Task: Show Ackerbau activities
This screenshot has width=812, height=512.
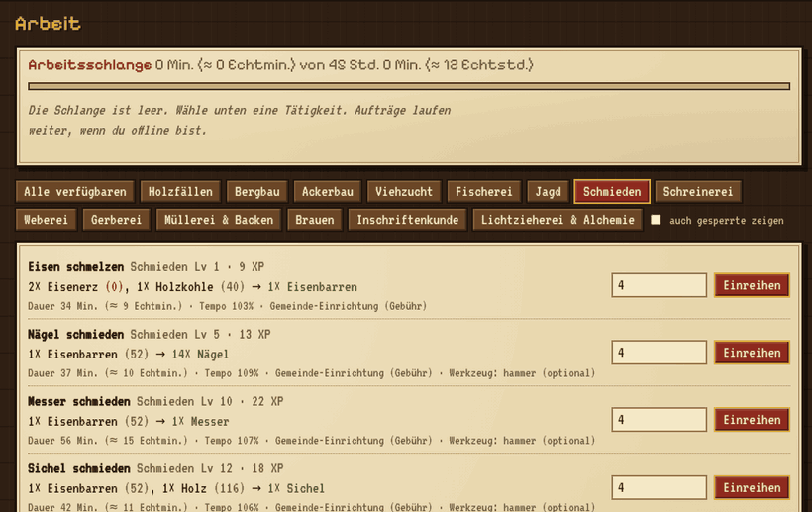Action: click(x=328, y=192)
